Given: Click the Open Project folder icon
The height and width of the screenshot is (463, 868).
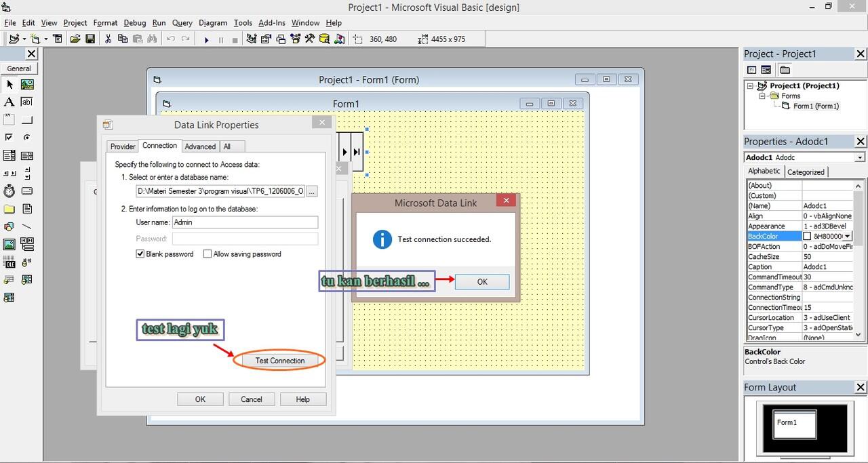Looking at the screenshot, I should [76, 39].
